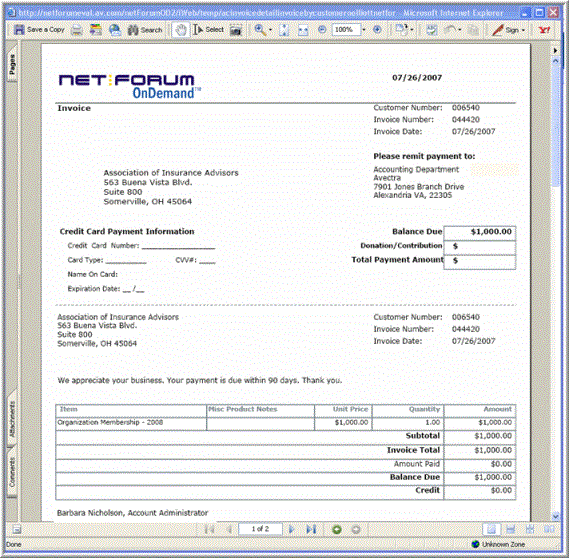Open Search with the binoculars icon
The width and height of the screenshot is (569, 558).
pyautogui.click(x=144, y=30)
